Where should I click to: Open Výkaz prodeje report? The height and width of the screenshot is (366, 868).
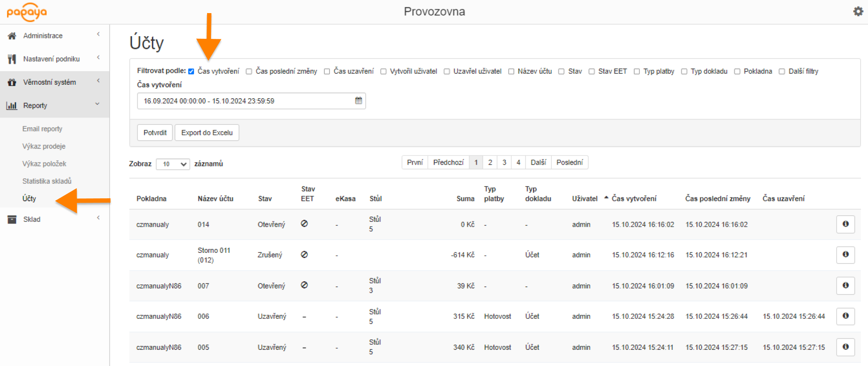click(x=44, y=146)
